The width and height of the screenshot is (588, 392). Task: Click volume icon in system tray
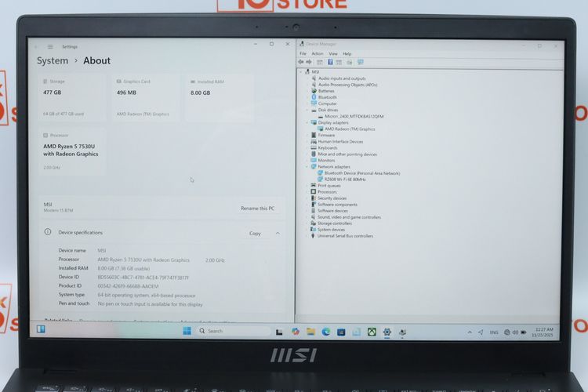point(515,332)
